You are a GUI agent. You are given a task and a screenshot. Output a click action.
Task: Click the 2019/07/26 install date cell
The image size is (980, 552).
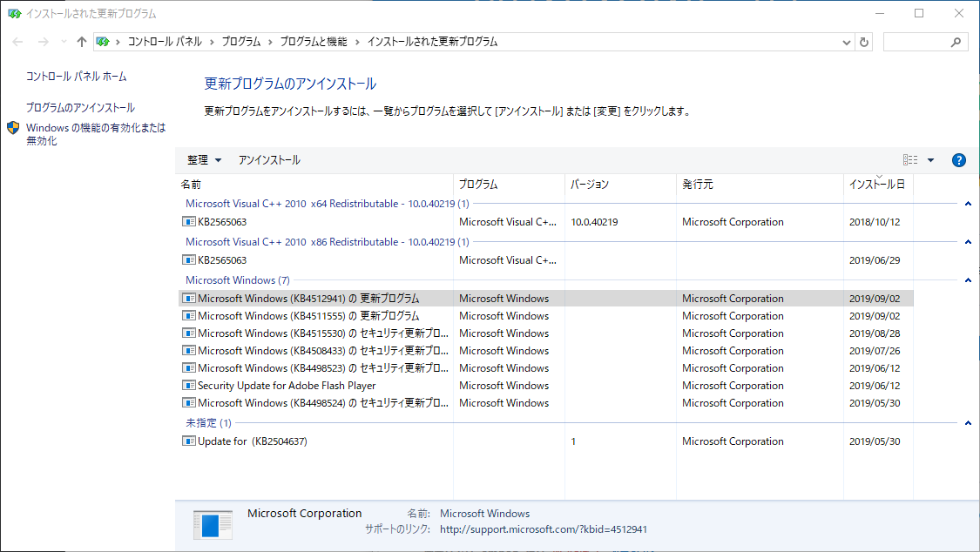pyautogui.click(x=875, y=351)
